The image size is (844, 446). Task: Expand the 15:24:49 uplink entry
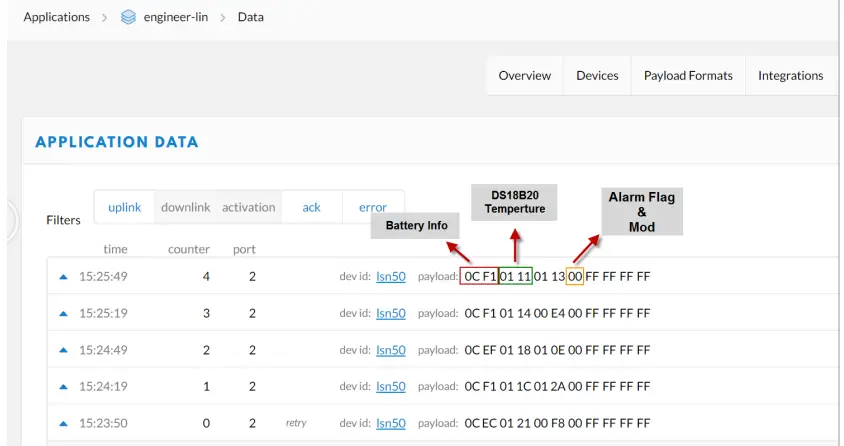click(64, 350)
